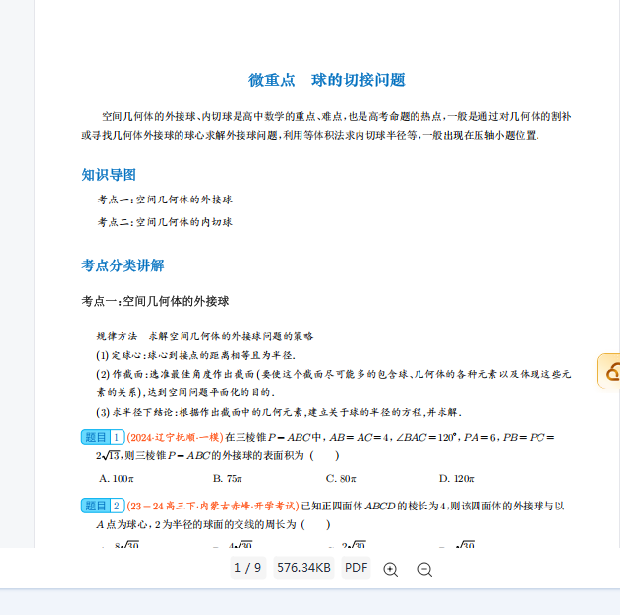
Task: Click 考点一:空间几何体的外接球 in the outline list
Action: (165, 200)
